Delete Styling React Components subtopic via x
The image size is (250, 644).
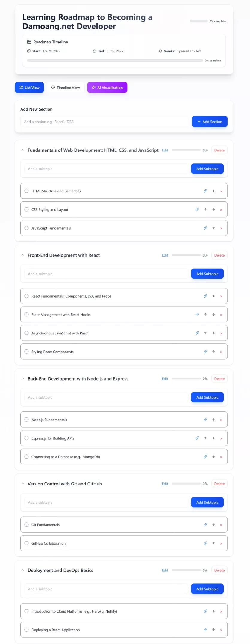(221, 352)
